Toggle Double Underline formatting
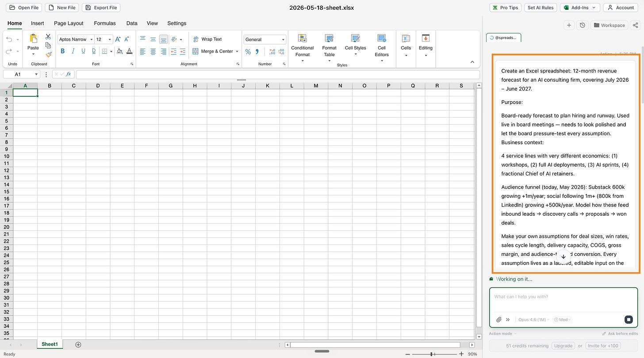 coord(94,51)
